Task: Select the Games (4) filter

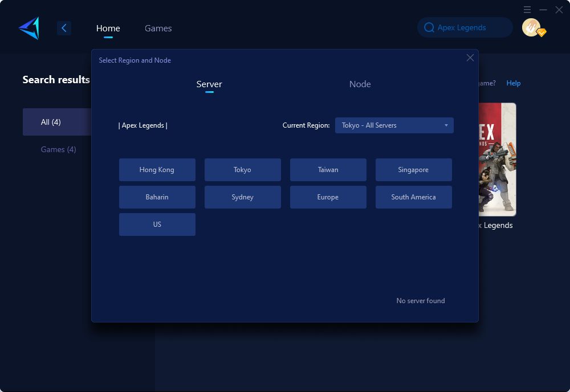Action: click(58, 149)
